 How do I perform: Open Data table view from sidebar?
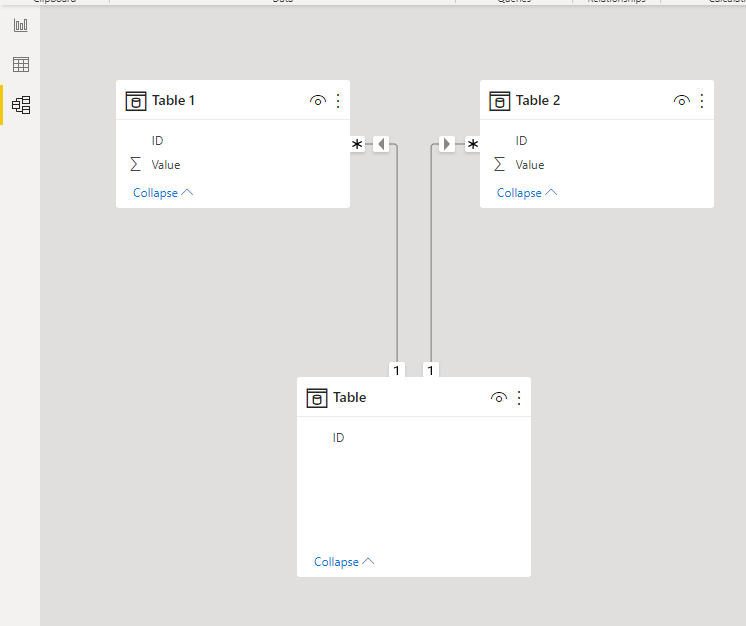[x=20, y=64]
